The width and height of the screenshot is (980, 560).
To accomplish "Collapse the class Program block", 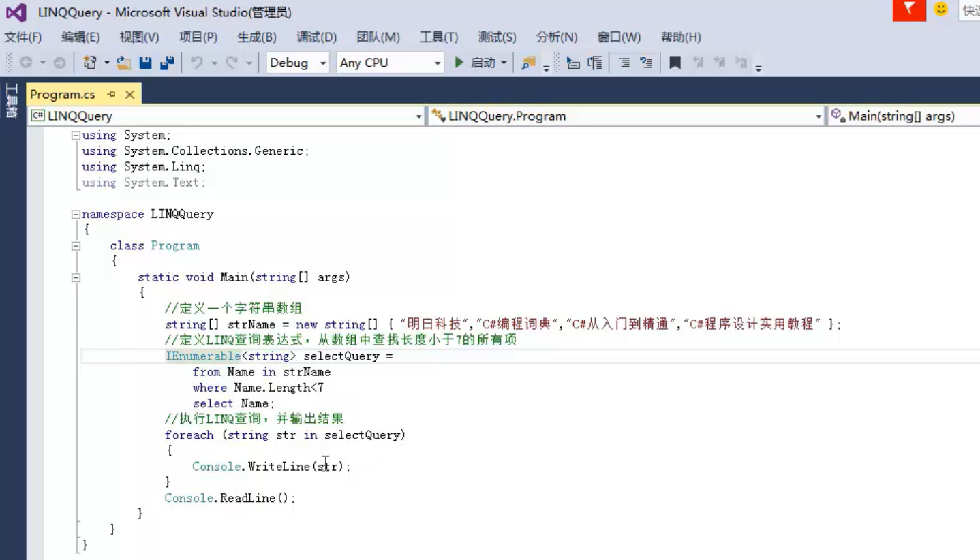I will [x=76, y=246].
